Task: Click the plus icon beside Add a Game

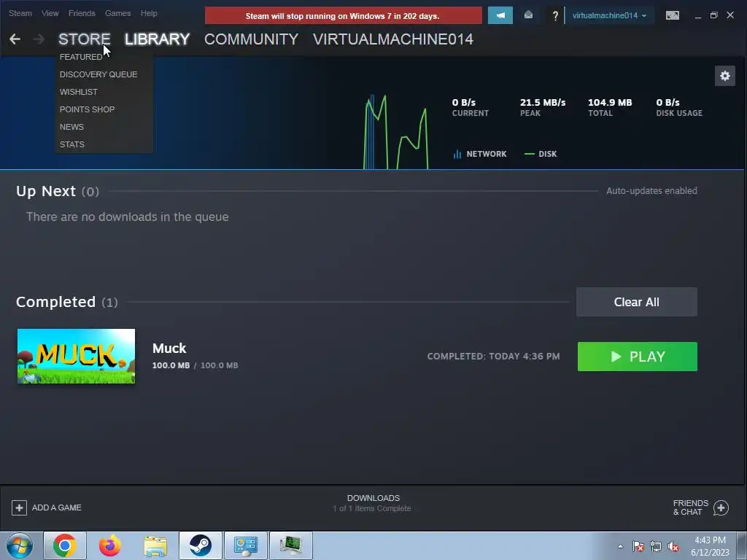Action: [x=19, y=507]
